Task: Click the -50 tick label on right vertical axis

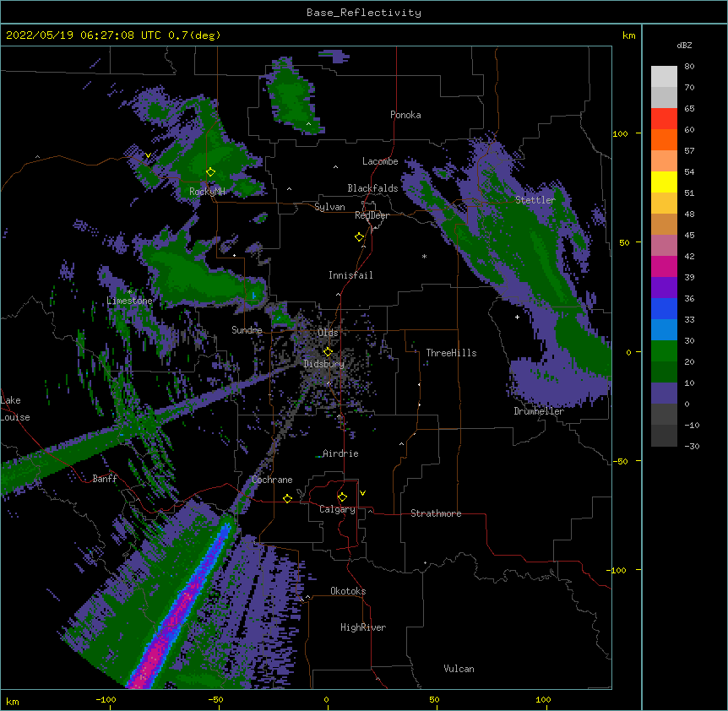Action: [620, 461]
